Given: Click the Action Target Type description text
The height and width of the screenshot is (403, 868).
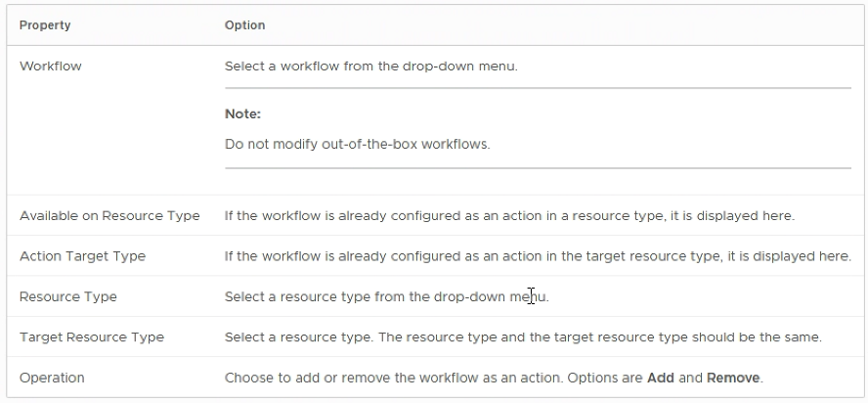Looking at the screenshot, I should click(538, 256).
